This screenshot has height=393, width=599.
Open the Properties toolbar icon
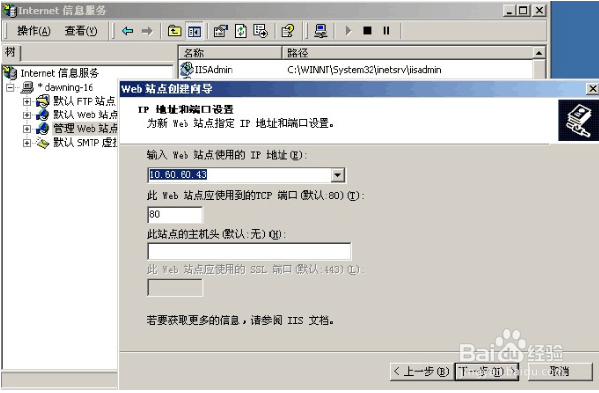tap(220, 31)
